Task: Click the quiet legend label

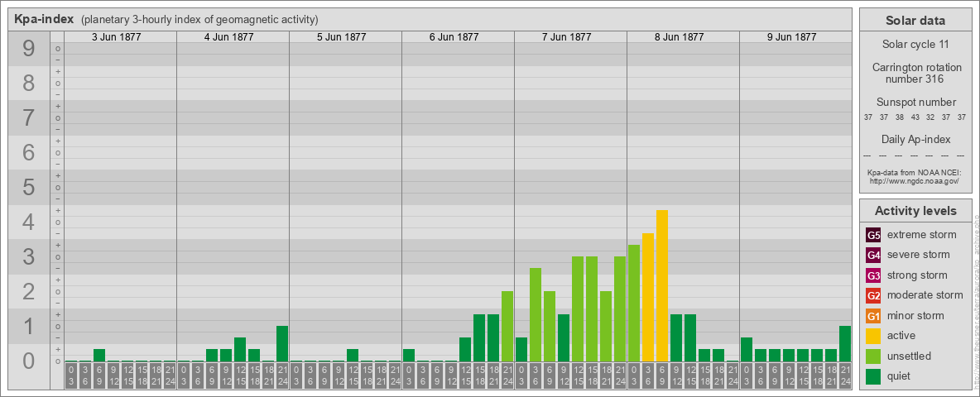Action: [x=900, y=376]
